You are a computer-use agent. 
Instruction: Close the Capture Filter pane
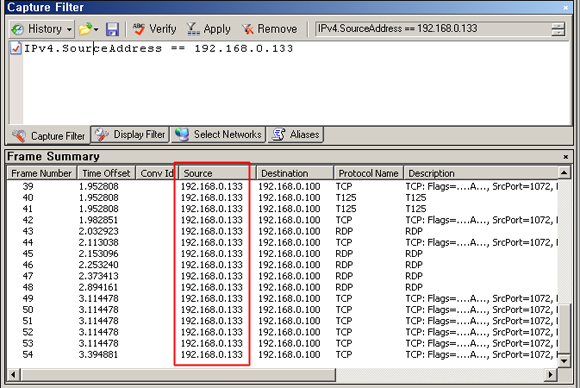click(x=566, y=7)
